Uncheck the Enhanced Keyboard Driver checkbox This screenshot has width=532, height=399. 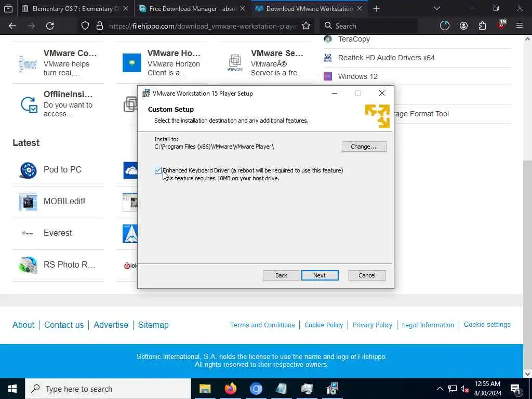click(x=158, y=170)
